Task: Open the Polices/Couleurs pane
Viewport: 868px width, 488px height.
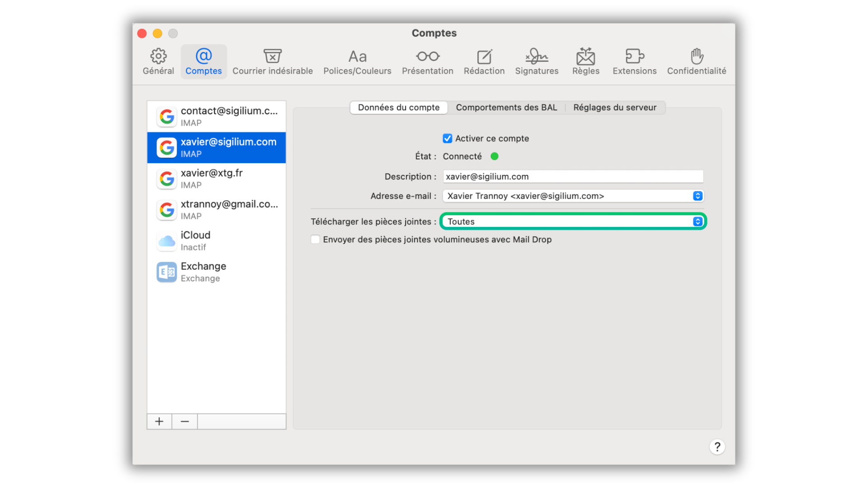Action: point(357,62)
